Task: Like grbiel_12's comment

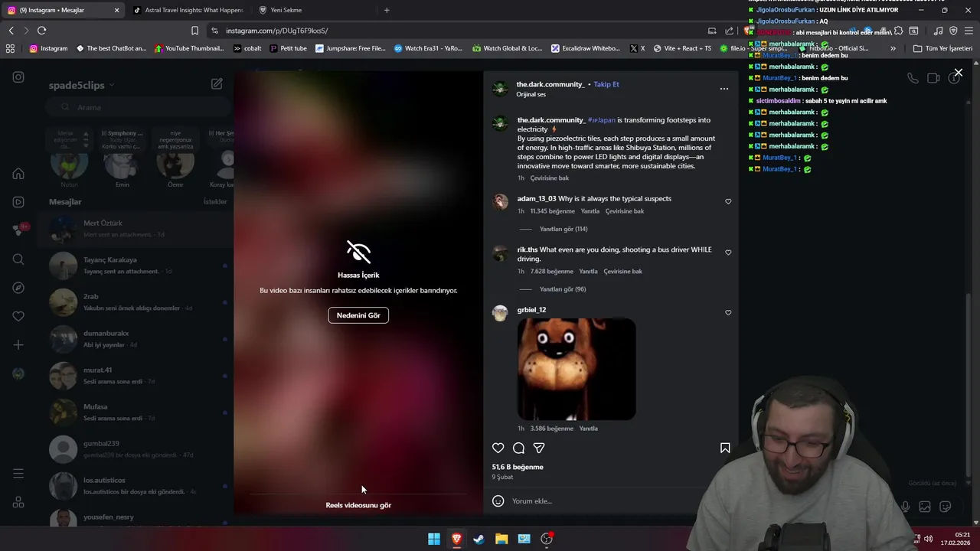Action: [728, 313]
